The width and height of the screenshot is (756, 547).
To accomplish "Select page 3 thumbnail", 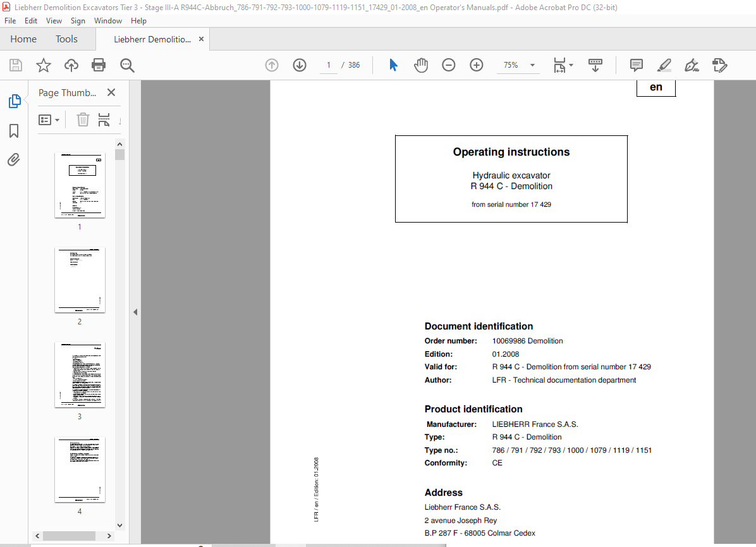I will pos(80,375).
